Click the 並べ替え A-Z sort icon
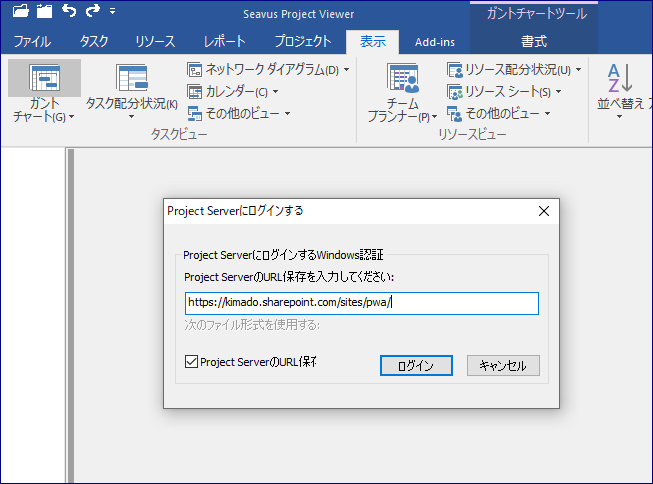Screen dimensions: 653x484 point(620,78)
